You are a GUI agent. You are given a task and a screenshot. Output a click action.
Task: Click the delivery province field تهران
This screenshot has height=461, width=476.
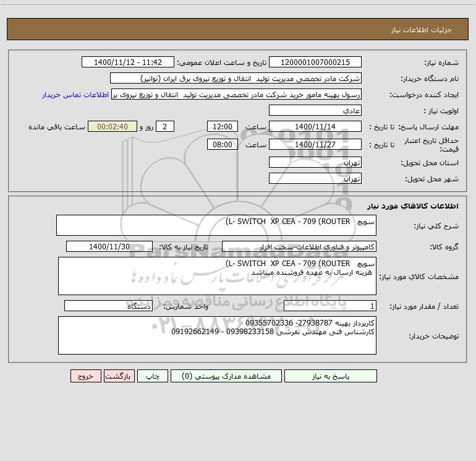[315, 162]
